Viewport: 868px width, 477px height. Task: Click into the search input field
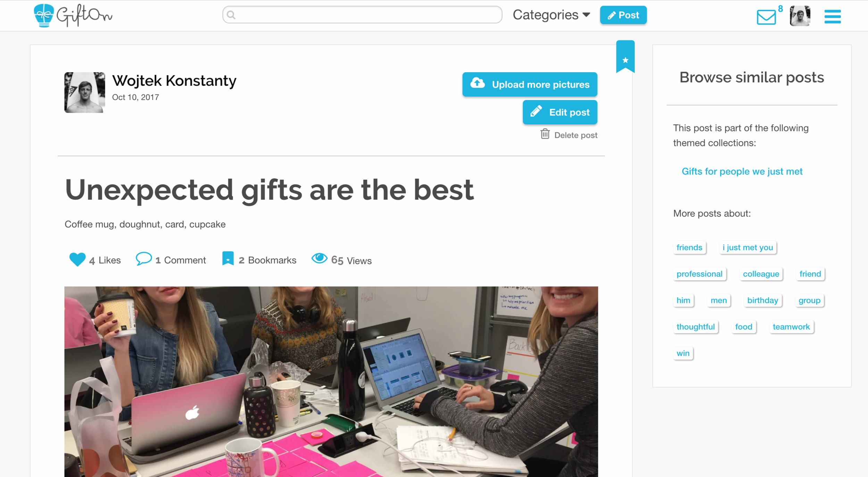coord(362,15)
